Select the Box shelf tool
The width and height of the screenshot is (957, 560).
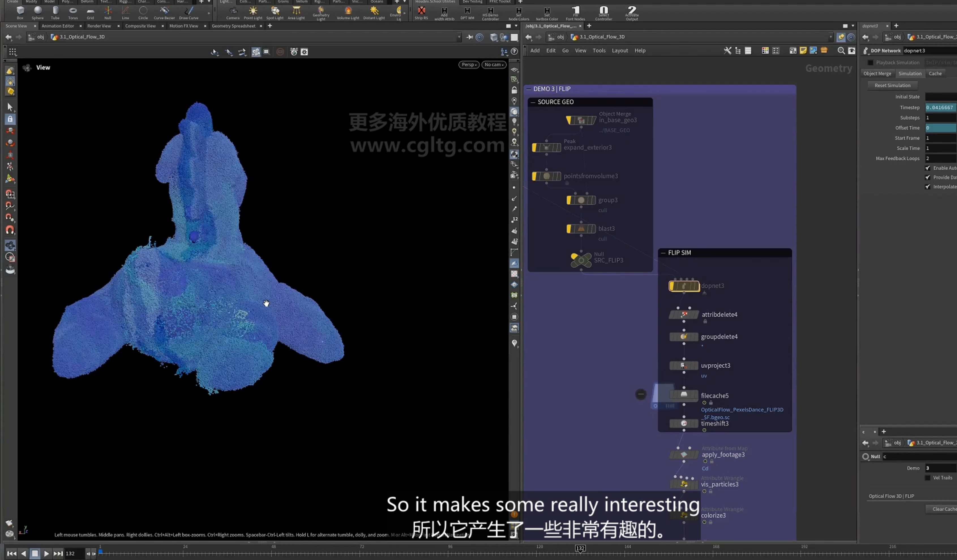[x=20, y=12]
